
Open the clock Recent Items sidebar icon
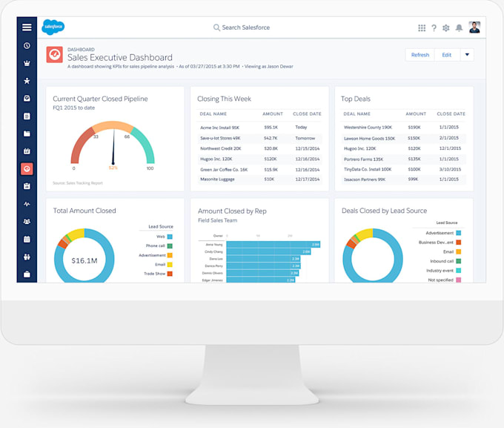tap(27, 46)
